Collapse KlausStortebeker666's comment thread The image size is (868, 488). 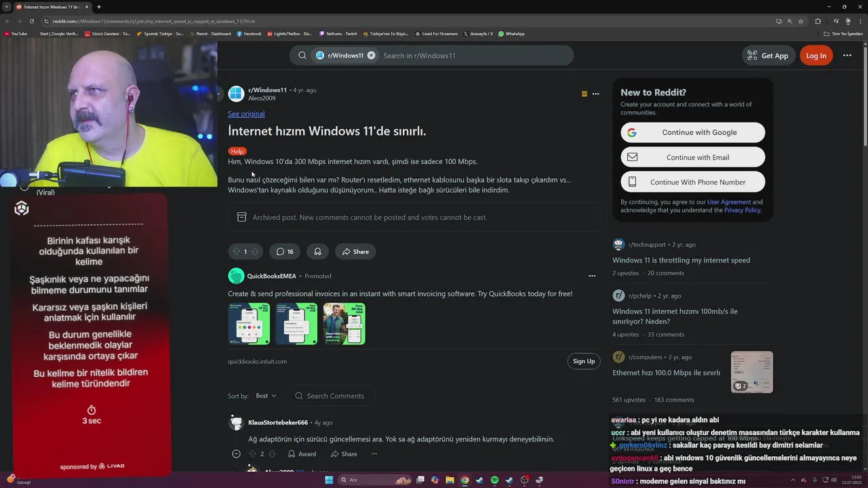coord(236,454)
